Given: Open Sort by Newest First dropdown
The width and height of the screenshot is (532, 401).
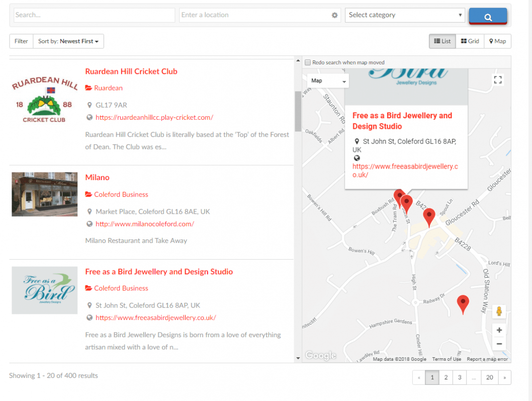Looking at the screenshot, I should [x=68, y=41].
